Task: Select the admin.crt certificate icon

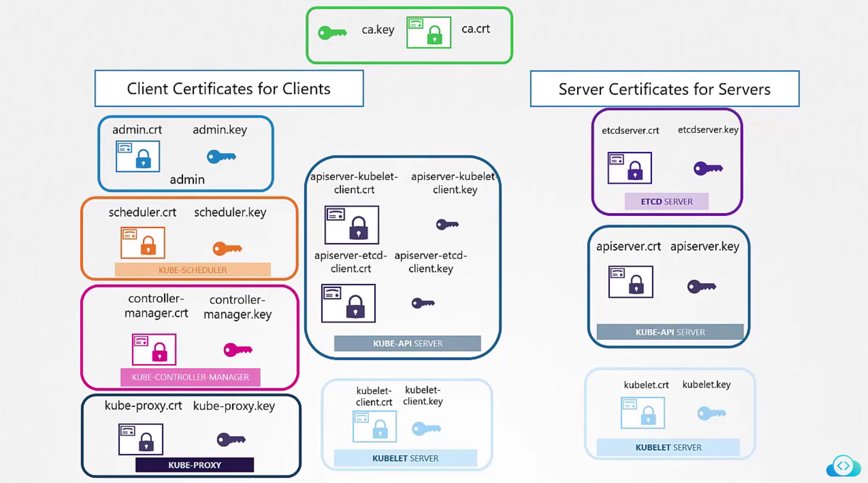Action: (138, 156)
